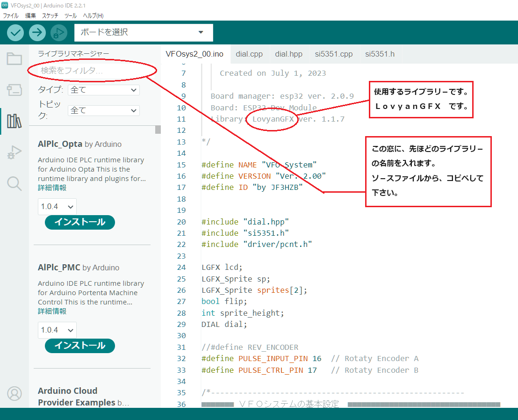This screenshot has height=420, width=518.
Task: Open the ヘルプ(H) menu
Action: [x=93, y=15]
